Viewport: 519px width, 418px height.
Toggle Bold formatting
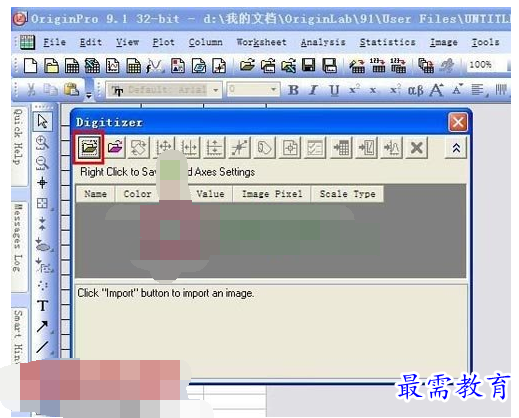pos(293,90)
